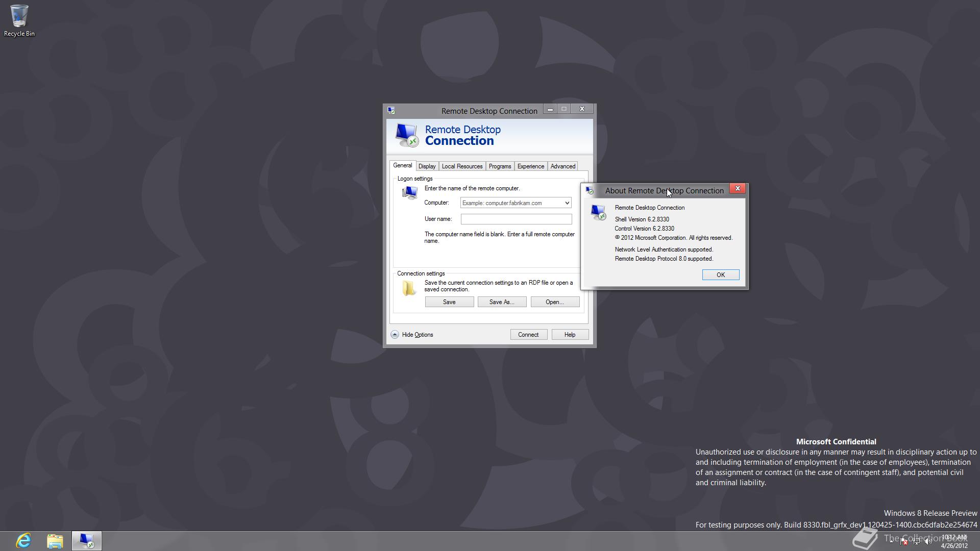
Task: Click 'Network Level Authentication supported.' text
Action: point(664,249)
